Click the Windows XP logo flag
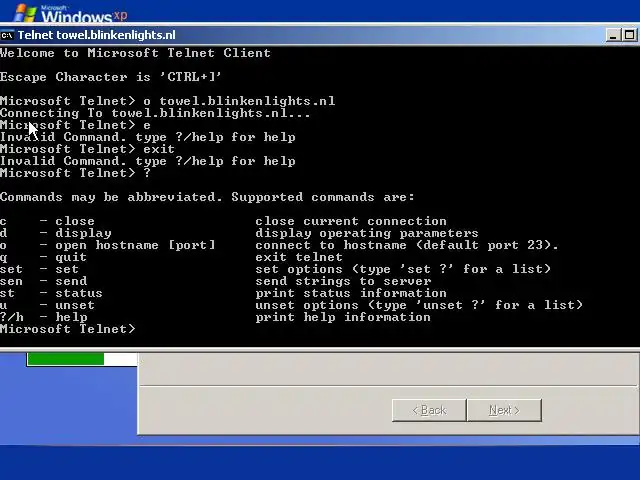This screenshot has height=480, width=640. (25, 13)
